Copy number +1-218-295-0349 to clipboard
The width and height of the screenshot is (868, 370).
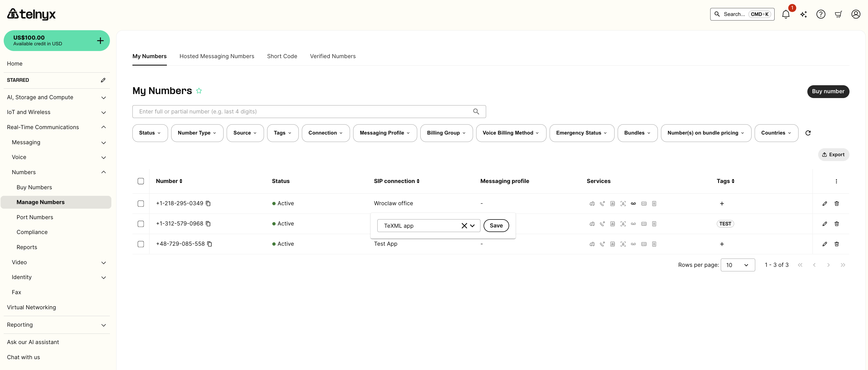click(x=208, y=203)
